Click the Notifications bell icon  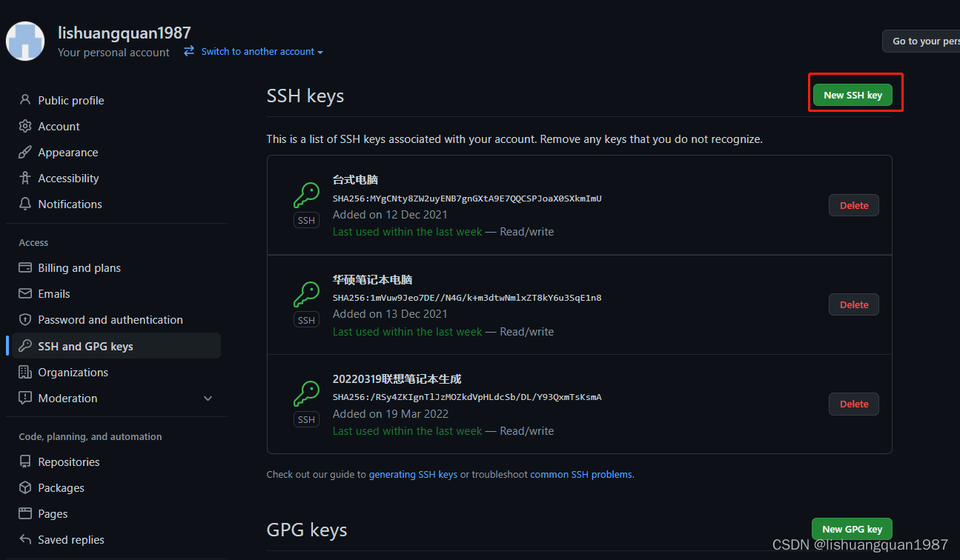[25, 204]
